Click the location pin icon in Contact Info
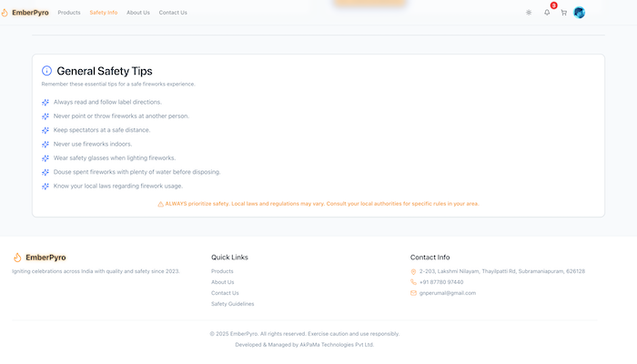 coord(413,272)
